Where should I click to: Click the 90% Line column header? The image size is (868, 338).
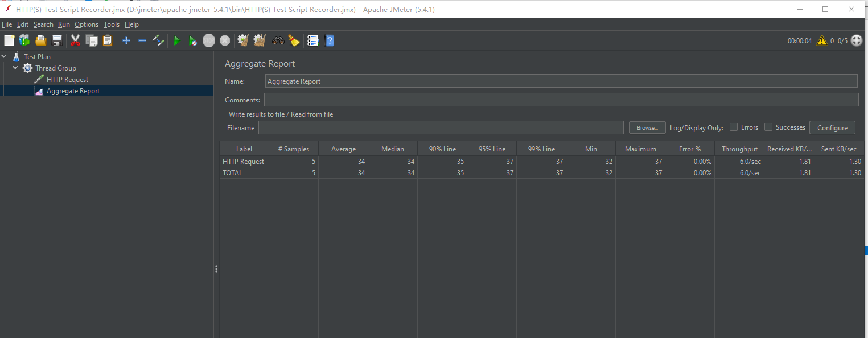[x=442, y=149]
